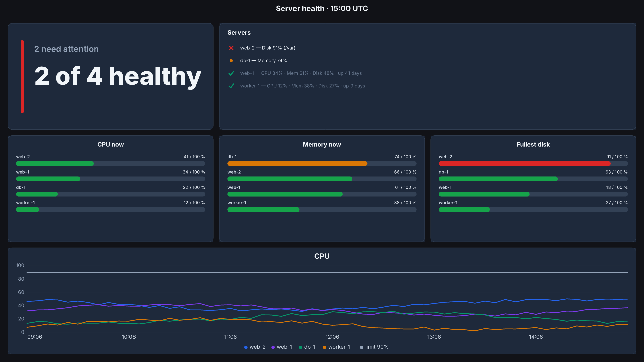Screen dimensions: 644x362
Task: Click the green checkmark beside web-1
Action: [231, 73]
